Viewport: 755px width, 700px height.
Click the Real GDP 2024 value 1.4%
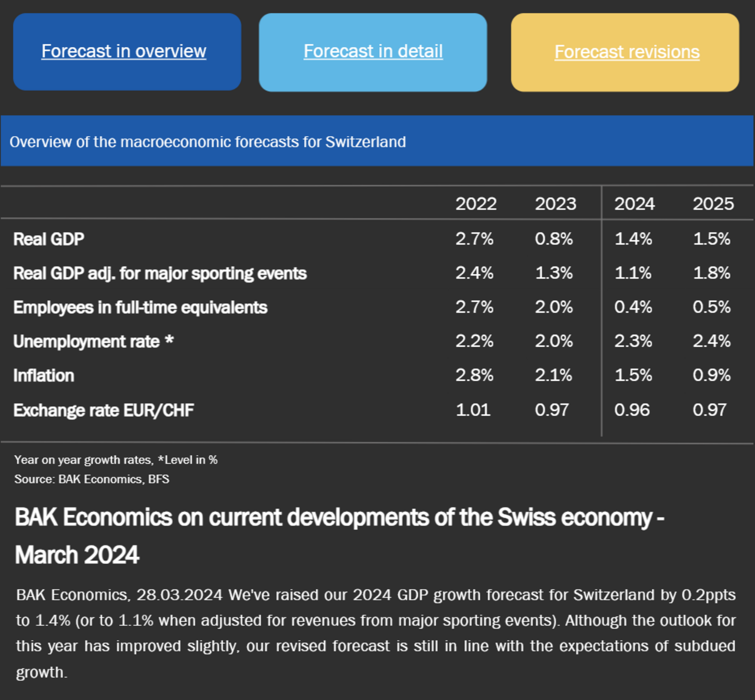(x=633, y=239)
